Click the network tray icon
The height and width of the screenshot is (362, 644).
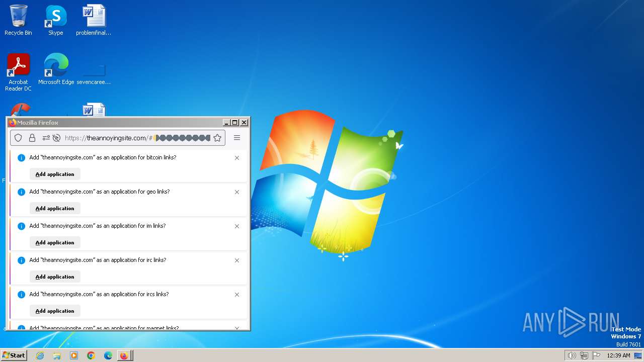pos(584,355)
